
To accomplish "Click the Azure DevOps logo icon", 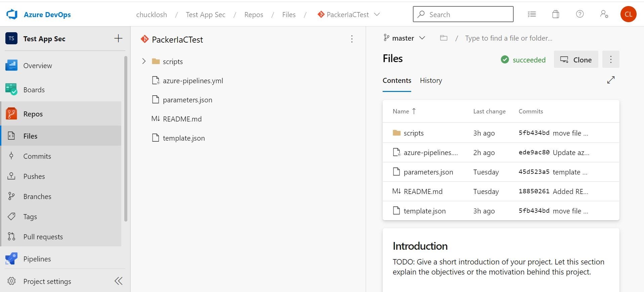I will 12,14.
